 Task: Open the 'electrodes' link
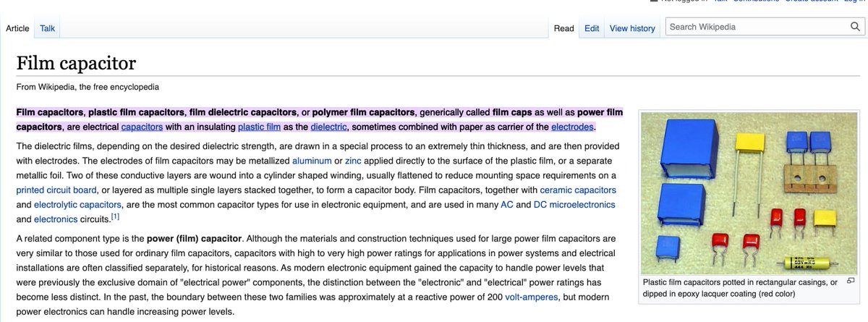coord(573,128)
